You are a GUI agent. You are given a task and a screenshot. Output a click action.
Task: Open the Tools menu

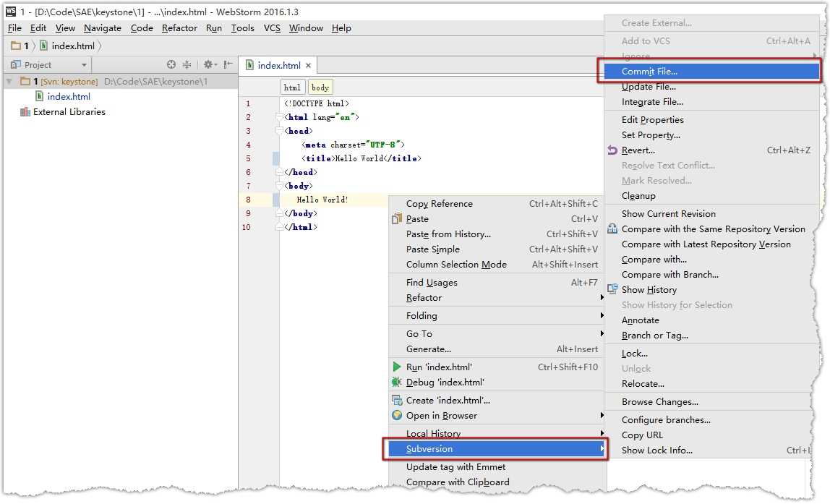pos(242,28)
